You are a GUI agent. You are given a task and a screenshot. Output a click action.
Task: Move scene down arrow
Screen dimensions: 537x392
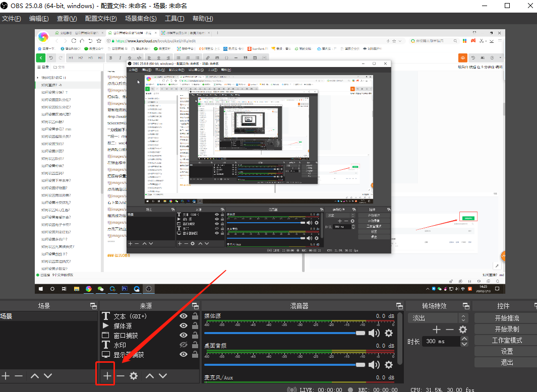48,375
